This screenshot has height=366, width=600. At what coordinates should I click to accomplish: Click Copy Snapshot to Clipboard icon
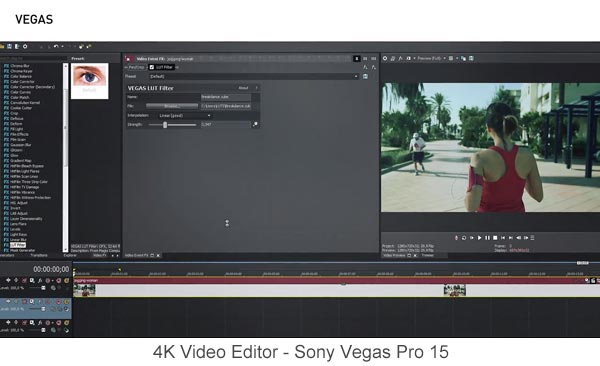tap(463, 58)
